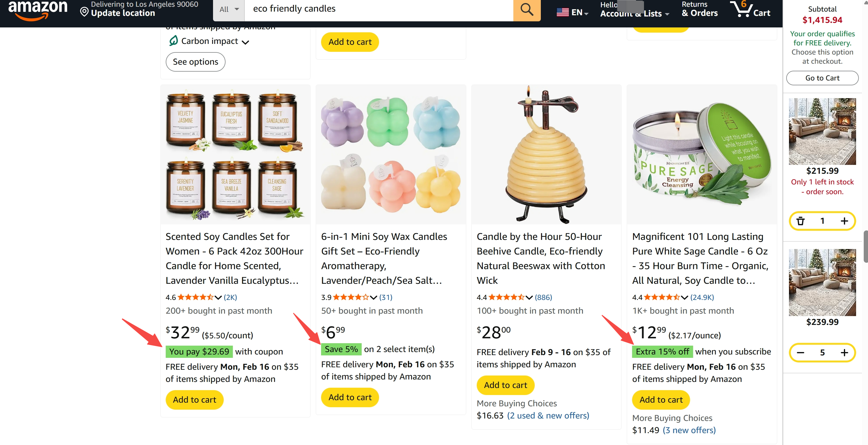
Task: Open the (3 new offers) link
Action: pyautogui.click(x=689, y=430)
